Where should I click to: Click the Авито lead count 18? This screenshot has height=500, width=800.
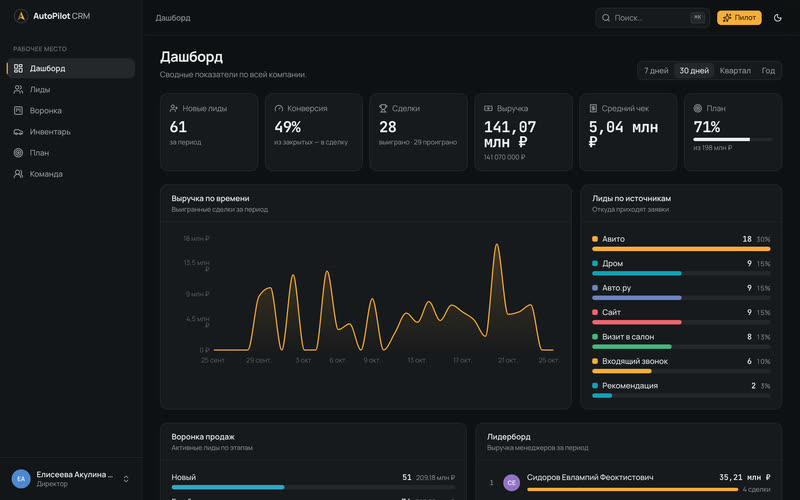click(747, 239)
